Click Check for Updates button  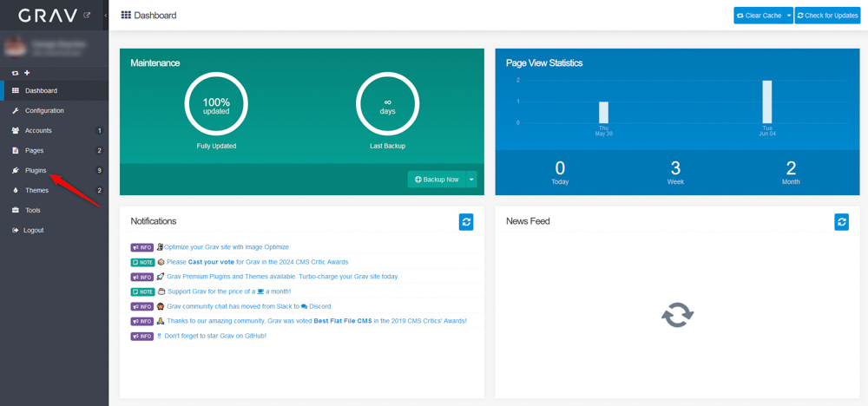click(827, 16)
